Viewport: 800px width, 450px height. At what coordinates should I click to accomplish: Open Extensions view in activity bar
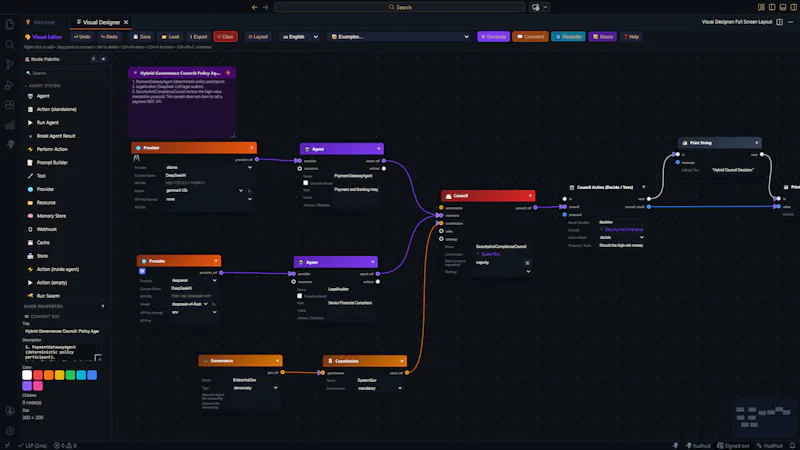(x=10, y=105)
